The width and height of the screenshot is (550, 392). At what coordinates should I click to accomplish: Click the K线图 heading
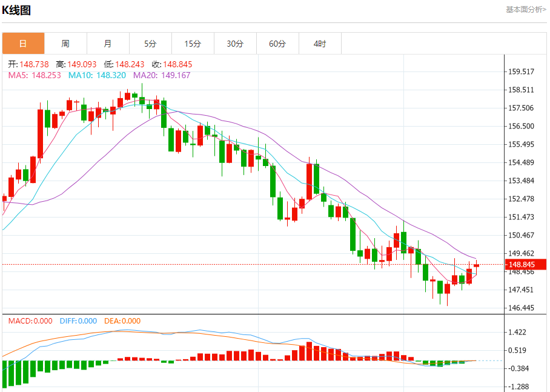click(16, 10)
